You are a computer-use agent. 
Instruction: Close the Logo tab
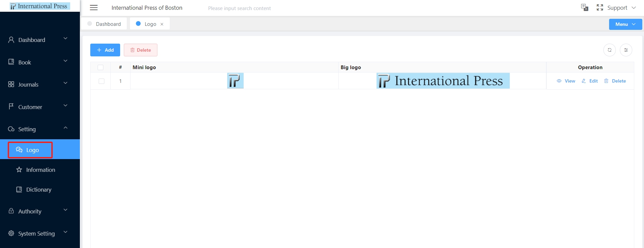click(162, 24)
